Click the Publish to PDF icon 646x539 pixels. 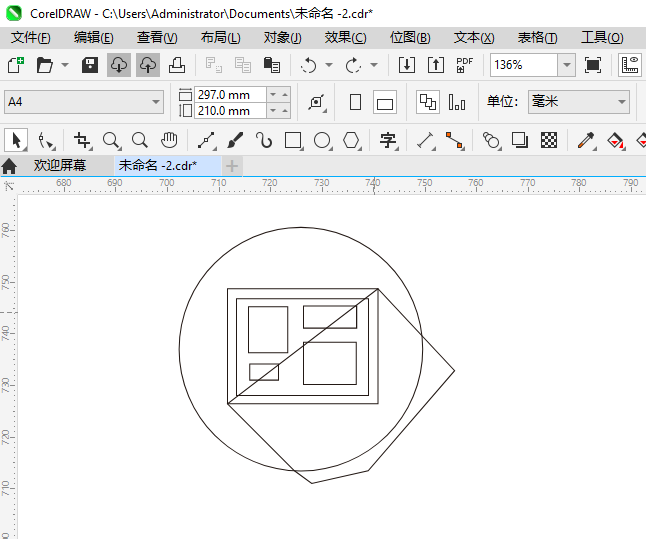464,65
